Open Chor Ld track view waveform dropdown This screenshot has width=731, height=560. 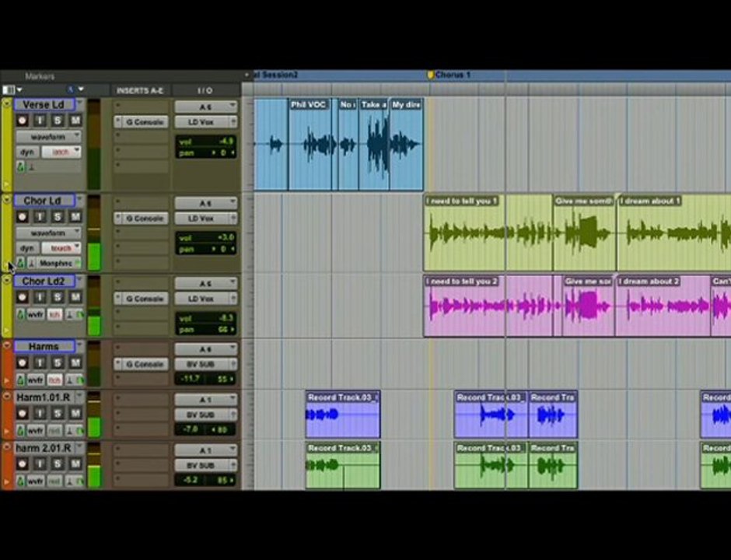point(48,233)
